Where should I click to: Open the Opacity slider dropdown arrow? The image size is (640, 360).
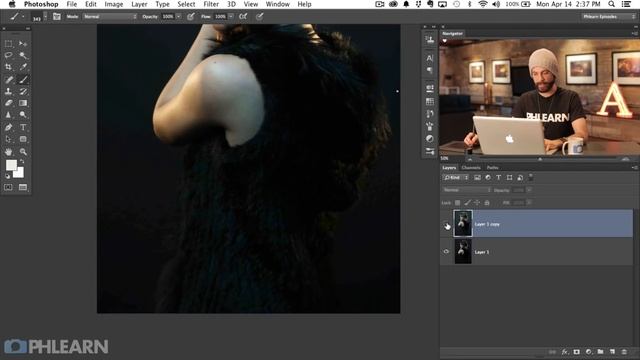(x=178, y=17)
